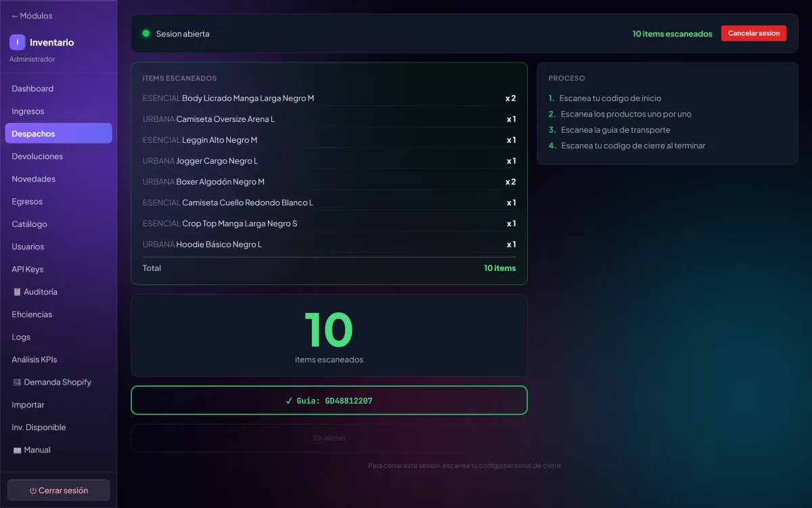View the Logs page
812x508 pixels.
click(x=58, y=337)
